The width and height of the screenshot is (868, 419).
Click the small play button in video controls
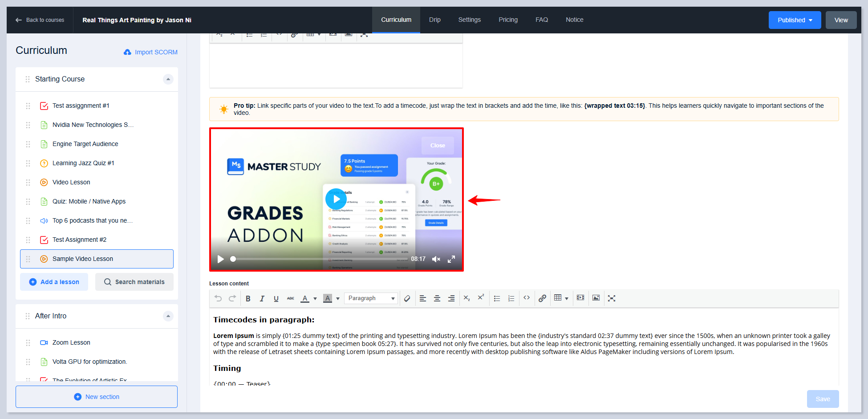point(220,259)
